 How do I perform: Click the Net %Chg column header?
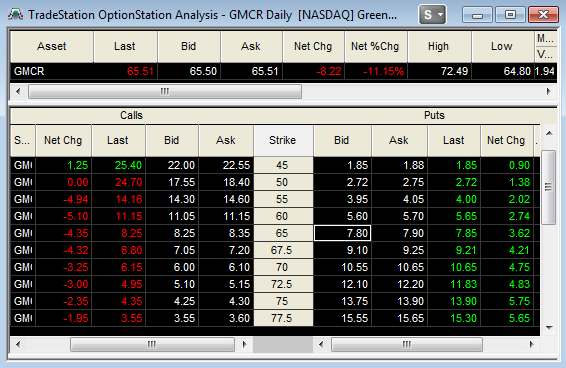(x=375, y=46)
